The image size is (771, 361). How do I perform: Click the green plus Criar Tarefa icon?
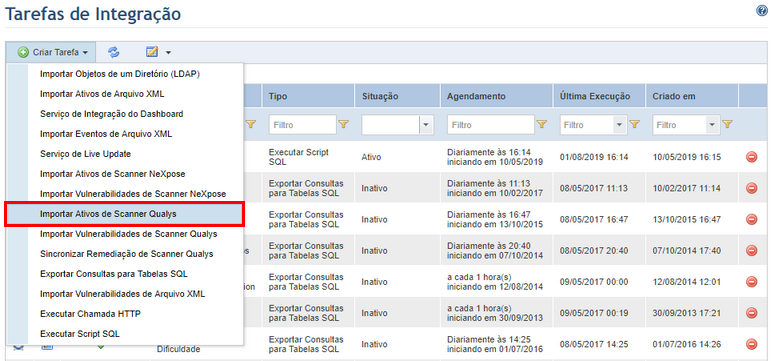click(x=23, y=52)
